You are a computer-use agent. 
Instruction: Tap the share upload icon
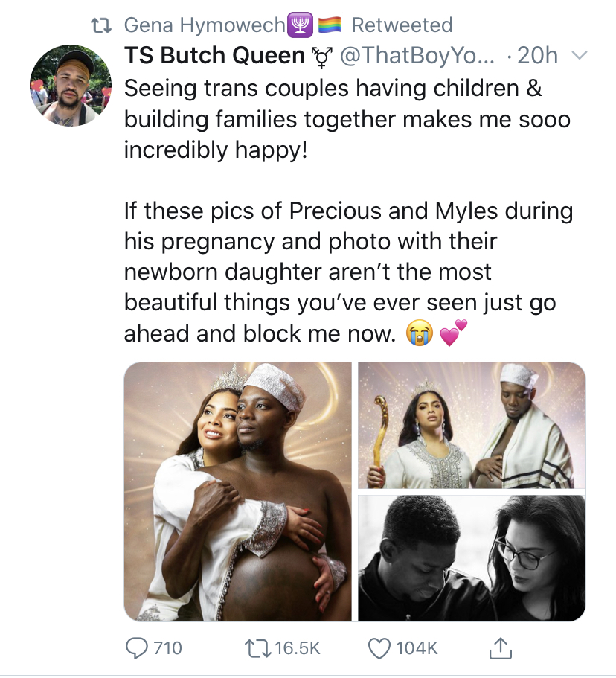click(501, 648)
